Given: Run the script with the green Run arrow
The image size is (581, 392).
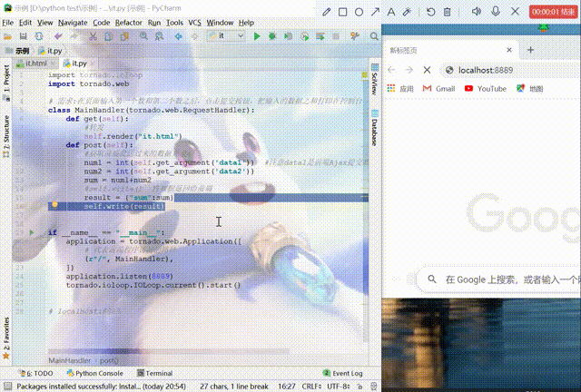Looking at the screenshot, I should point(258,35).
